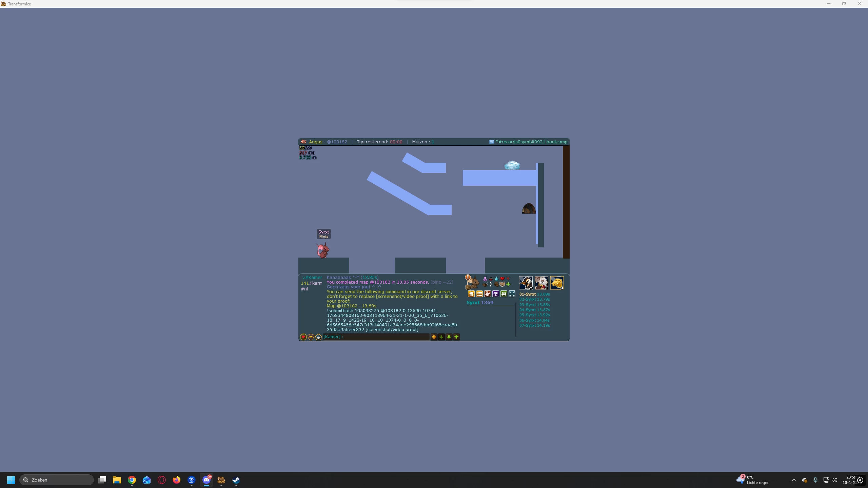Open the yellow list menu button
The width and height of the screenshot is (868, 488).
479,294
